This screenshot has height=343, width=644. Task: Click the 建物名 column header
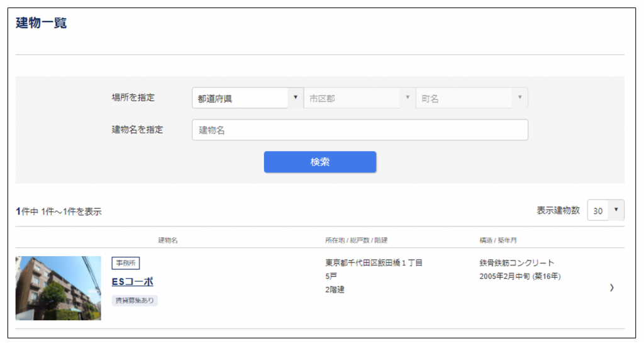coord(168,240)
